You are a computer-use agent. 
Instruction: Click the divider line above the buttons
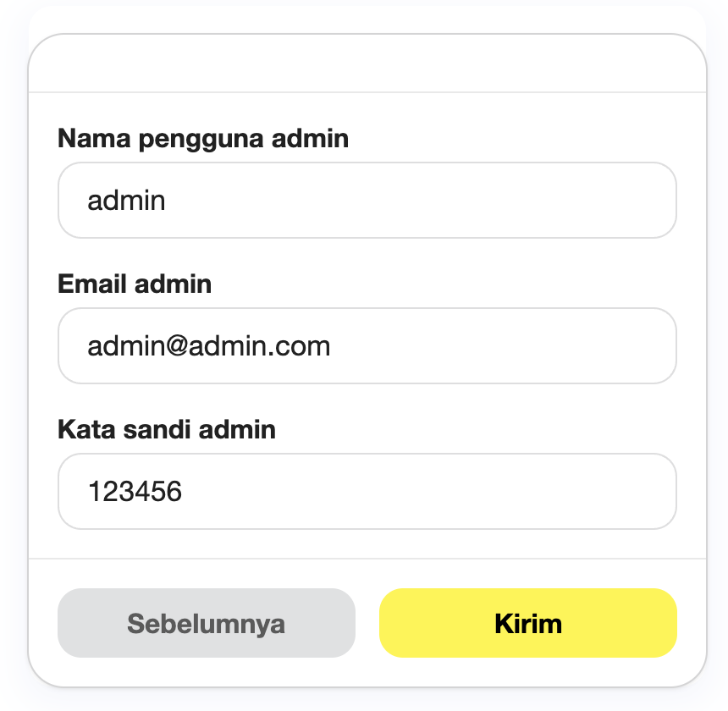pyautogui.click(x=367, y=559)
